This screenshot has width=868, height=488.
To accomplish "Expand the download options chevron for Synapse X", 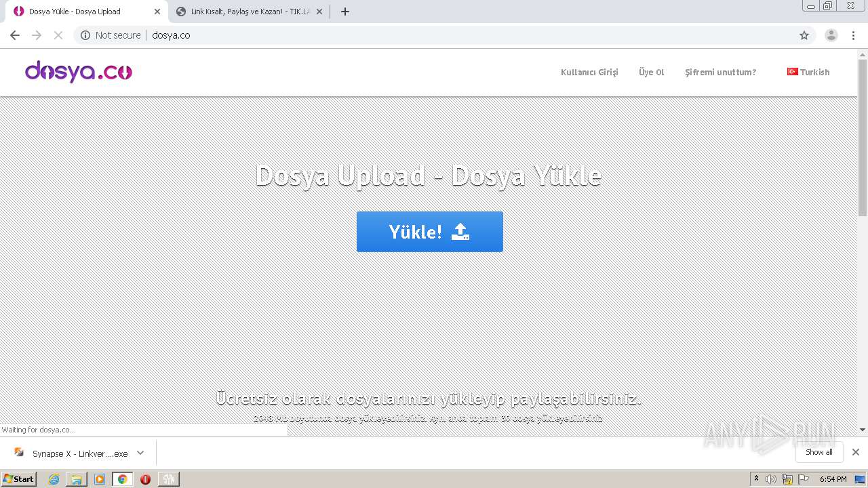I will point(140,453).
